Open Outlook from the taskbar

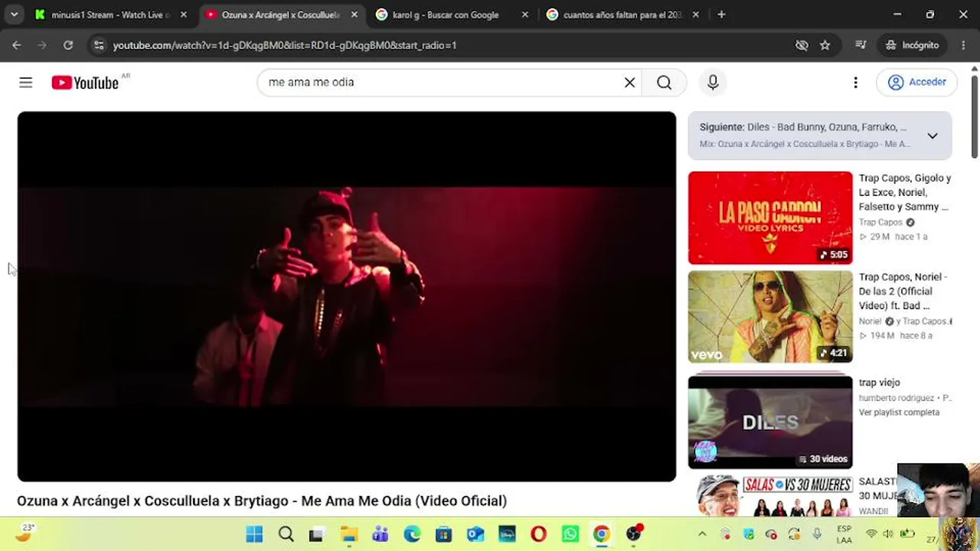click(475, 534)
